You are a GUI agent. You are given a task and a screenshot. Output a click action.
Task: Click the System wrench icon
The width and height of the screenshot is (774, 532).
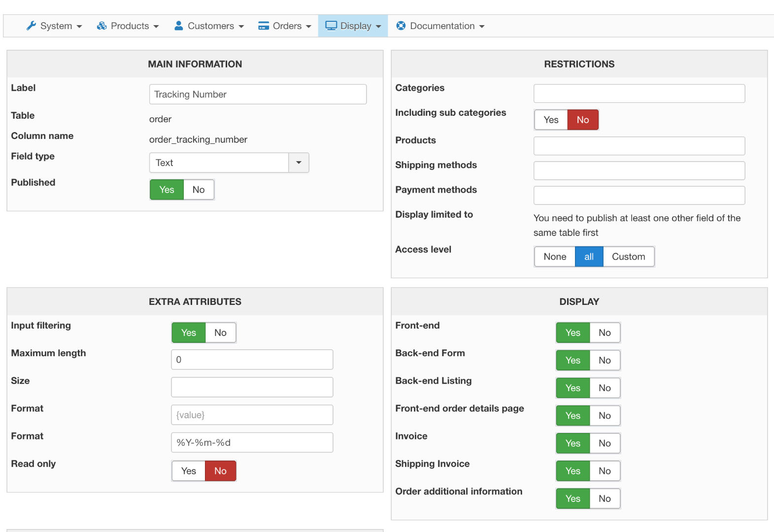point(31,26)
